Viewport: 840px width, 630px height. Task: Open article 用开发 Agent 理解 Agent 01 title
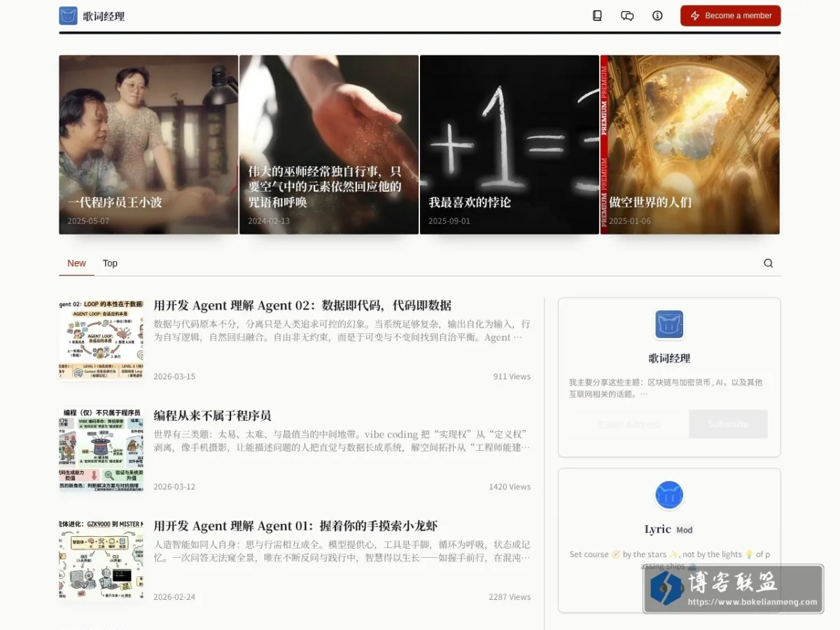coord(295,526)
